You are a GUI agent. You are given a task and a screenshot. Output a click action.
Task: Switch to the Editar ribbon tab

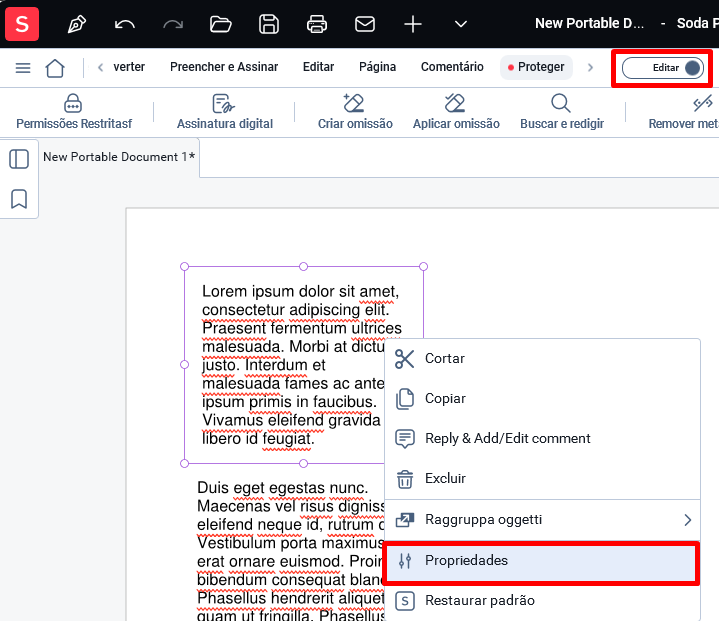318,67
